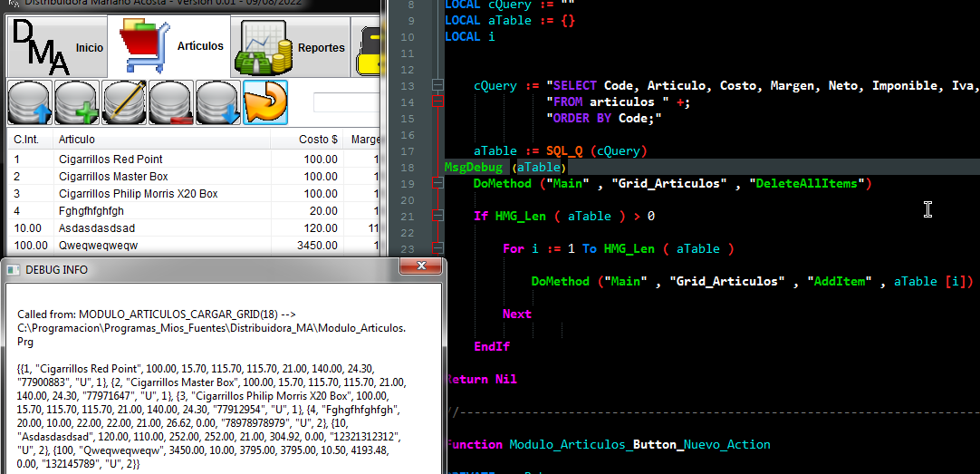Click the 20.00 cost cell

tap(323, 211)
